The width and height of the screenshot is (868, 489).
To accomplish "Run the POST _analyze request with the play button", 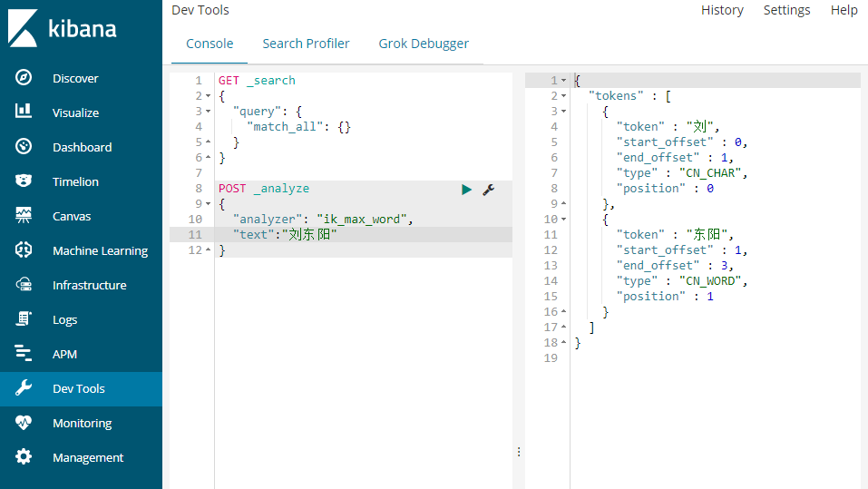I will coord(467,190).
